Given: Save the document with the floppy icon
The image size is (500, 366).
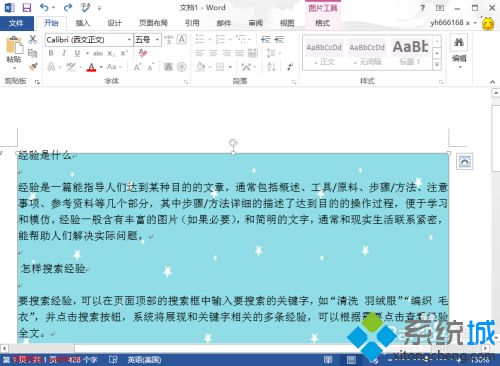Looking at the screenshot, I should pos(27,7).
